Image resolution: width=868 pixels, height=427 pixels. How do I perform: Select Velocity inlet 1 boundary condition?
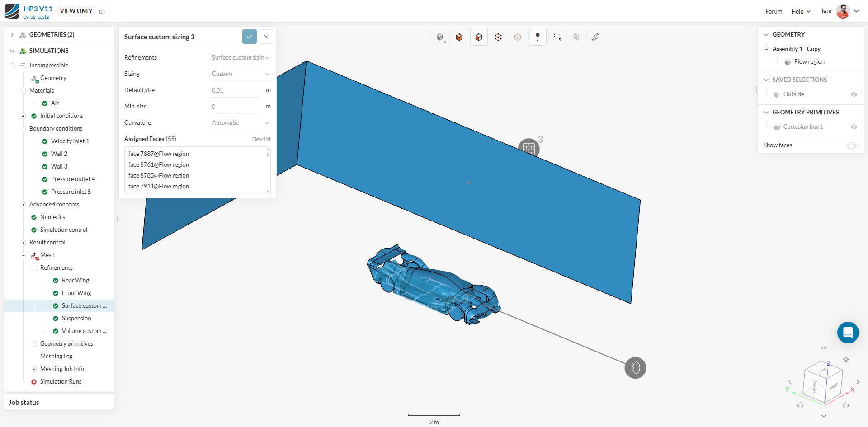(70, 141)
